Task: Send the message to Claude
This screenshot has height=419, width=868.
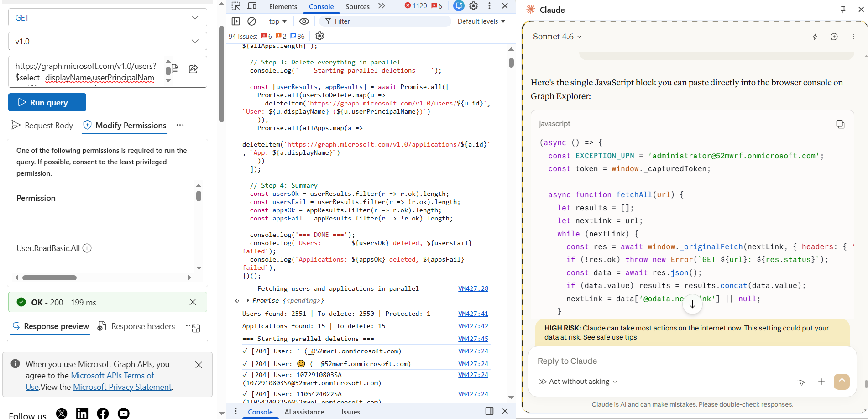Action: (842, 382)
